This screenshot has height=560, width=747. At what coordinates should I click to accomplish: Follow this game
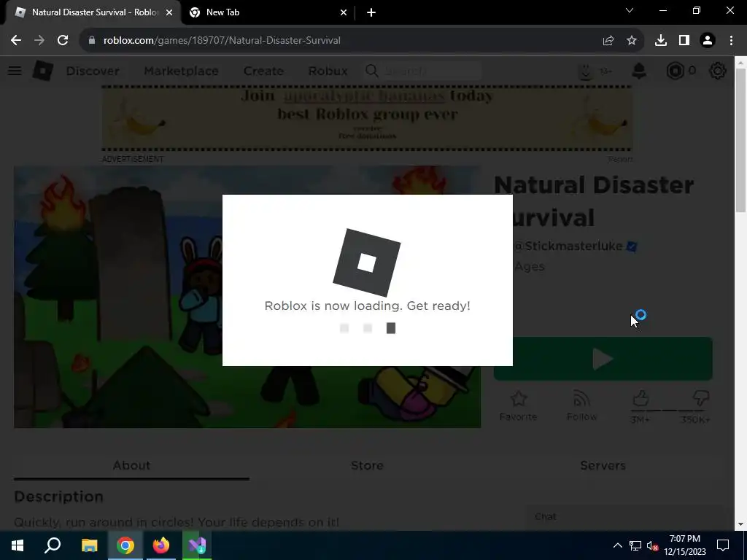click(x=581, y=405)
